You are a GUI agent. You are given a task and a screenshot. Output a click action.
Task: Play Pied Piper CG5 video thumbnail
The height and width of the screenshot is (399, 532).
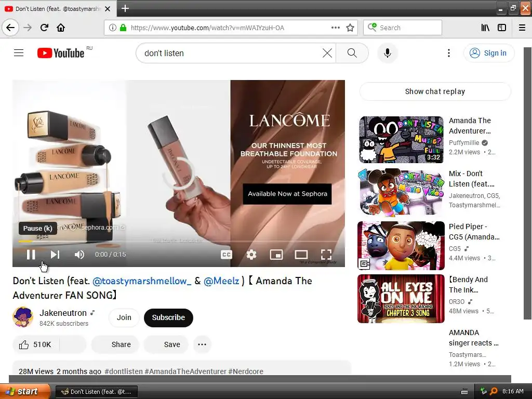(x=401, y=246)
